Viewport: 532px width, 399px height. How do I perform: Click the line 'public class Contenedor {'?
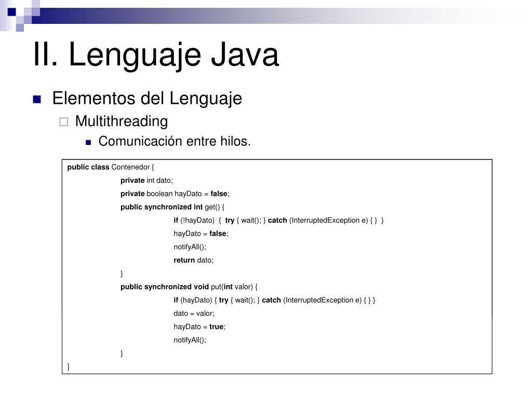(x=111, y=167)
